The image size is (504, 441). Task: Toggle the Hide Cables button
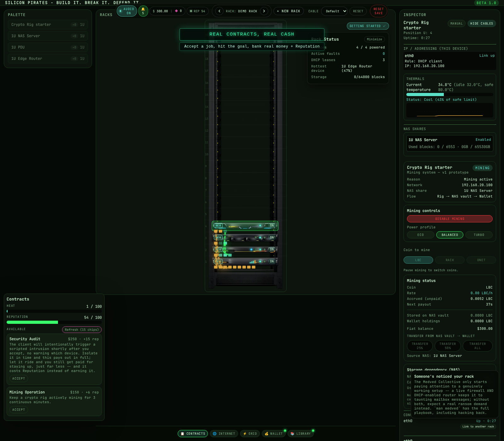point(482,24)
